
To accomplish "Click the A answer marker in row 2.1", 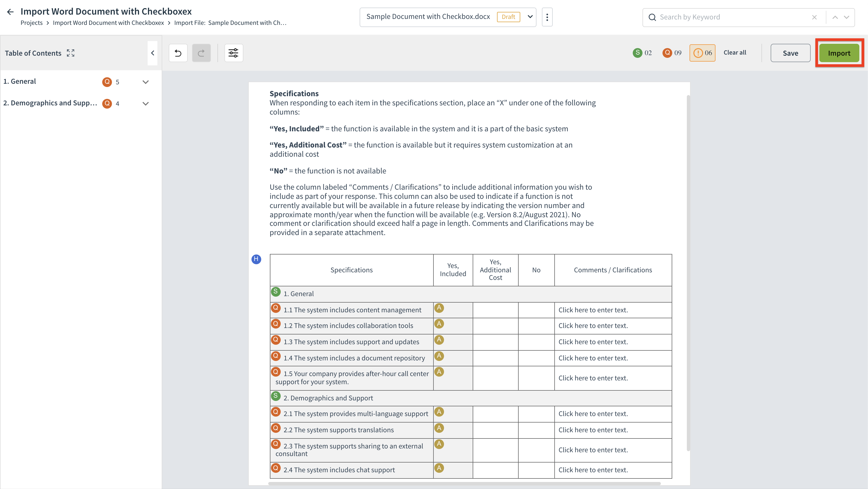I will click(439, 412).
